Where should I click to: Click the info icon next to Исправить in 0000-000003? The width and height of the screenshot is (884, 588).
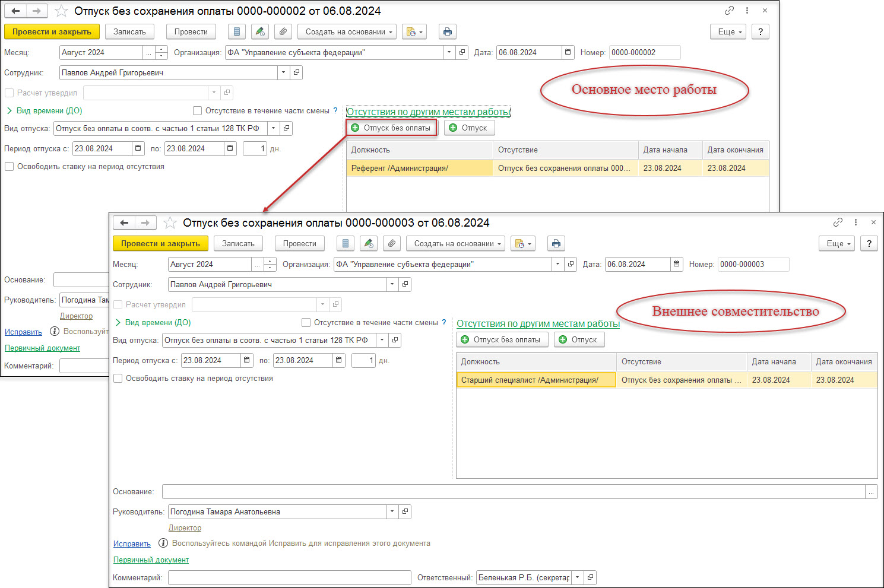(163, 543)
